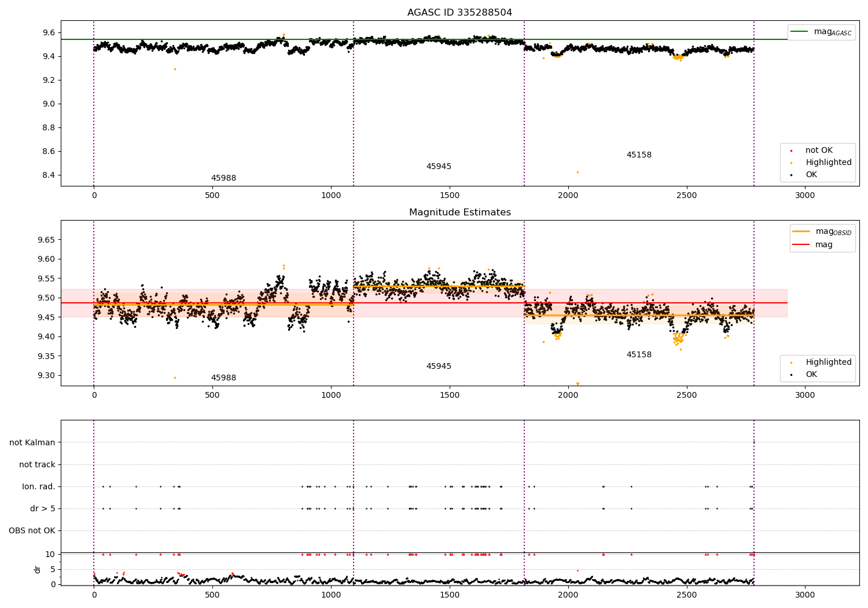Click the 3000 x-tick under the top plot
Screen dimensions: 868x608
click(x=805, y=196)
